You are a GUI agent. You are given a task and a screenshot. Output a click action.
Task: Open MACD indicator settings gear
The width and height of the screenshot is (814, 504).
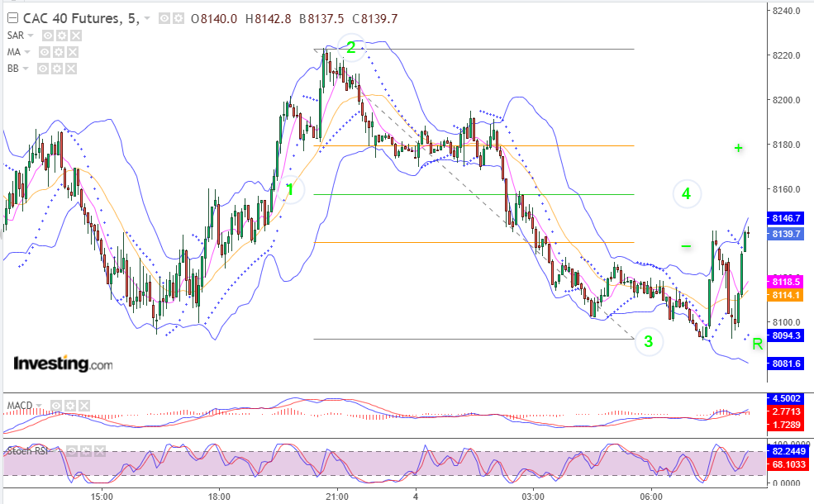(x=70, y=406)
